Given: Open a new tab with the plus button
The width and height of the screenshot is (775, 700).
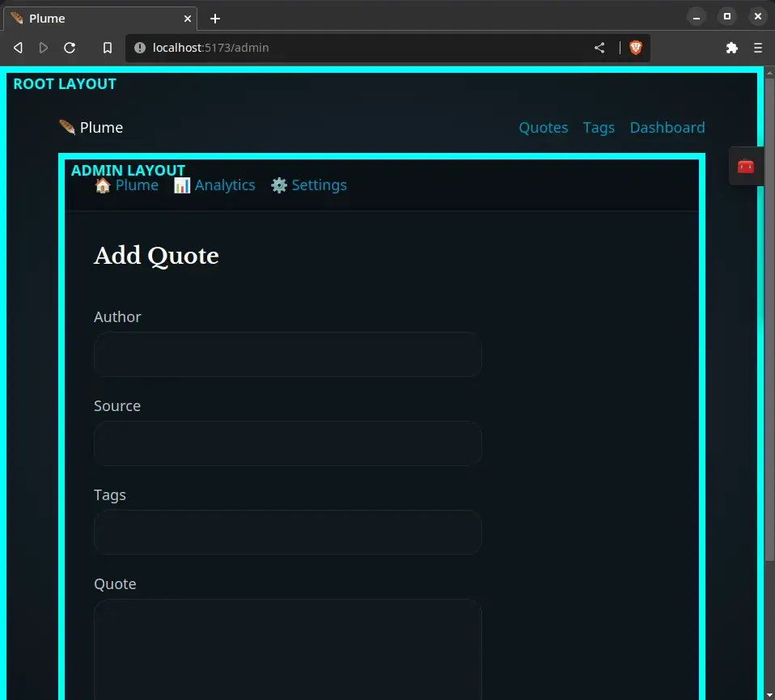Looking at the screenshot, I should (215, 19).
